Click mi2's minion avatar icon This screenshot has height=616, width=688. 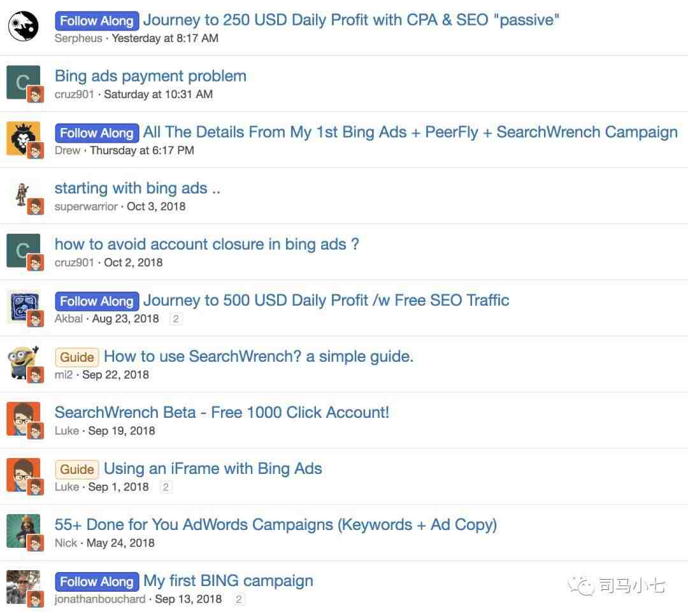tap(22, 361)
